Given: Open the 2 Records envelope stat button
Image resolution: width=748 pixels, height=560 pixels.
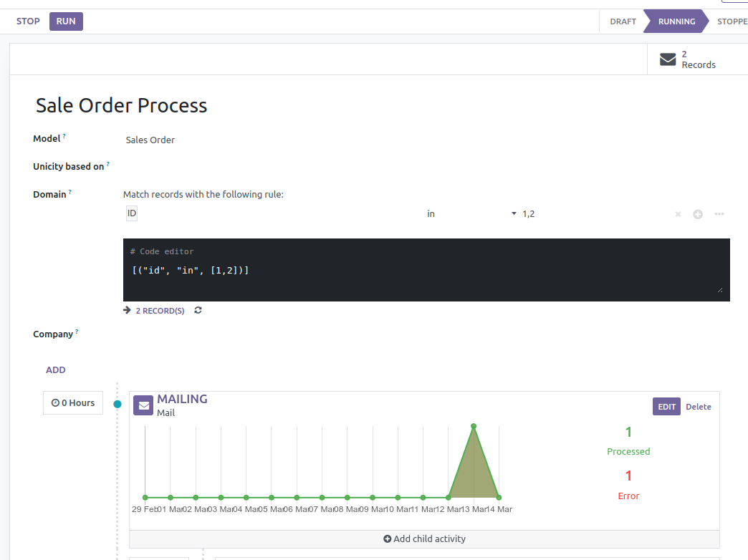Looking at the screenshot, I should 689,59.
